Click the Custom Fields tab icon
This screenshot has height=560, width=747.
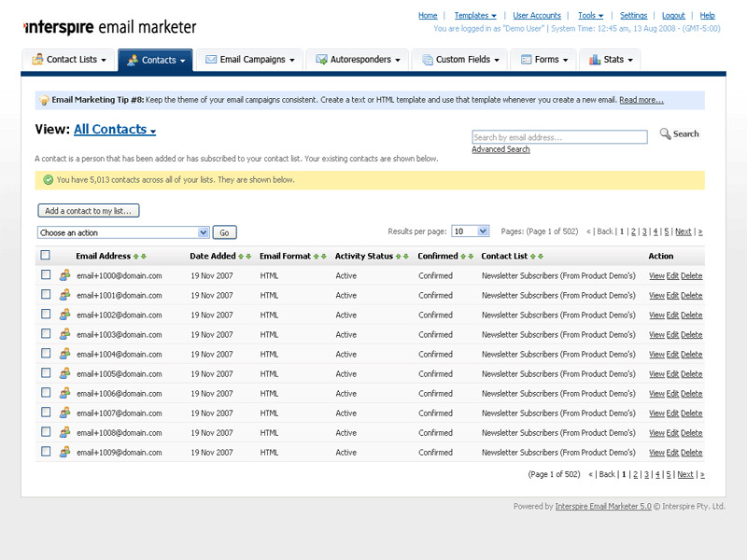tap(427, 60)
